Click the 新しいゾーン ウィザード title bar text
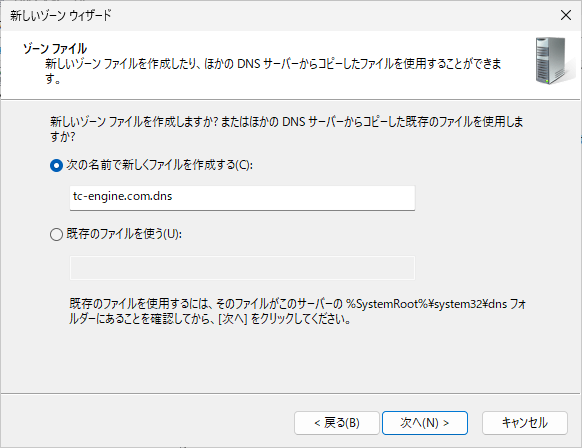Image resolution: width=582 pixels, height=448 pixels. (x=61, y=16)
